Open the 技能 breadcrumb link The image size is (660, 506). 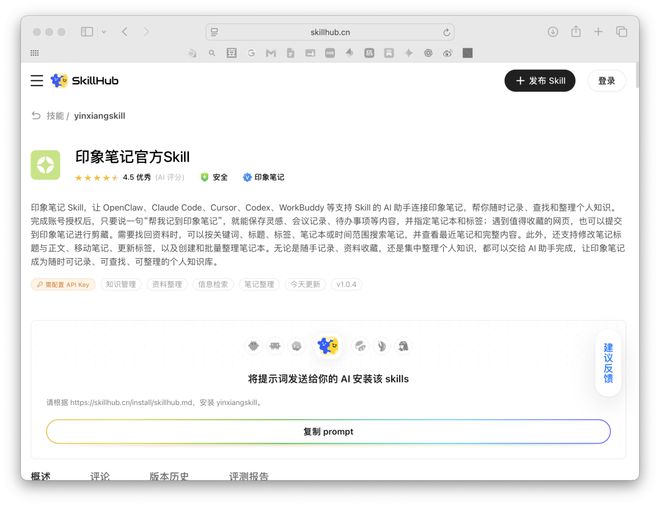(x=55, y=116)
